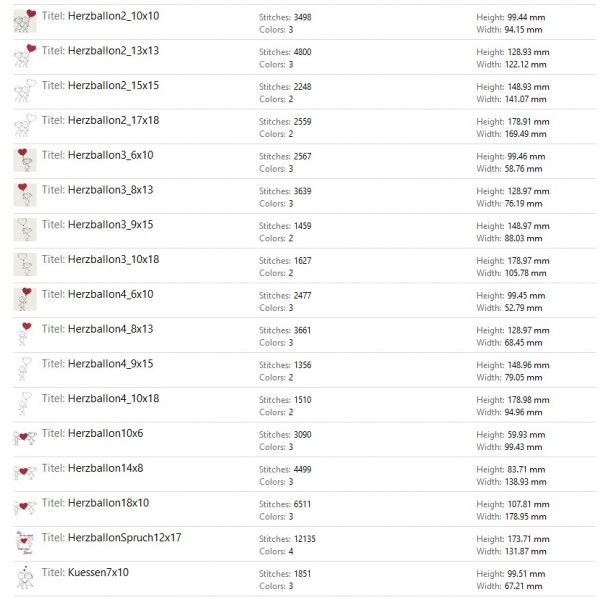Click the Herzballon2_17x18 title text
Screen dimensions: 600x600
113,120
